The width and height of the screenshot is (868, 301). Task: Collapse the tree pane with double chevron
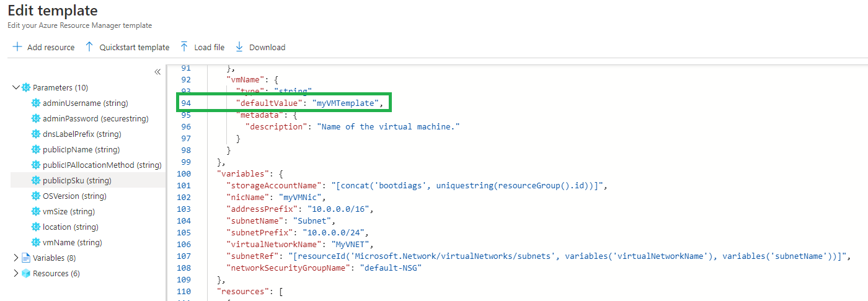(x=157, y=72)
